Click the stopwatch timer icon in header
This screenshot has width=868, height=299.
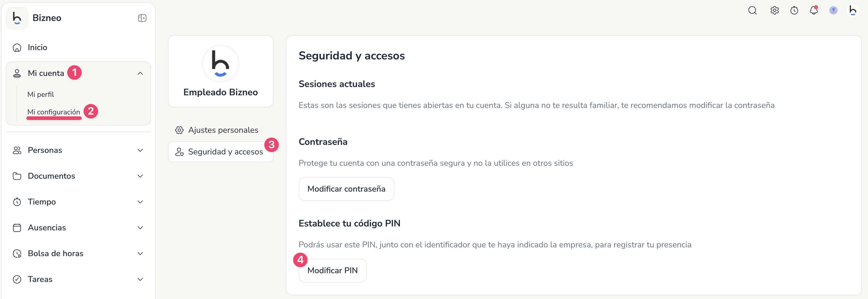[794, 11]
